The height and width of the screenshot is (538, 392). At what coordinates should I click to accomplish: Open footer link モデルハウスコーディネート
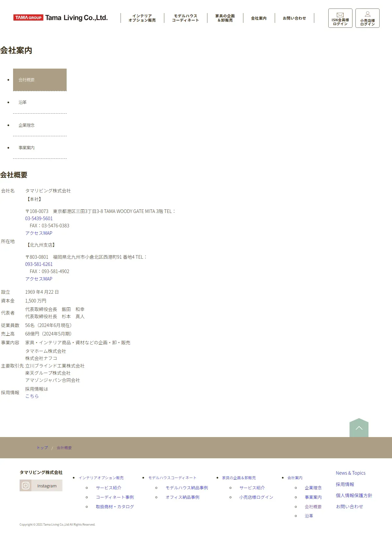click(172, 478)
